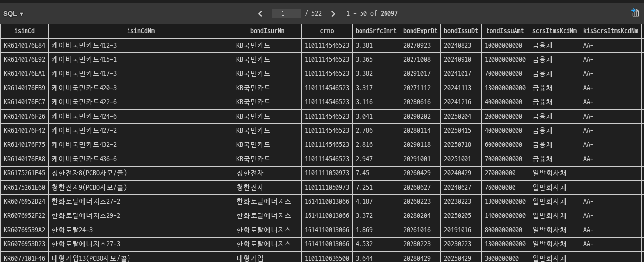Click the 청한전자8(PCBO사모/콜) name cell
Viewport: 644px width, 262px height.
[x=89, y=173]
